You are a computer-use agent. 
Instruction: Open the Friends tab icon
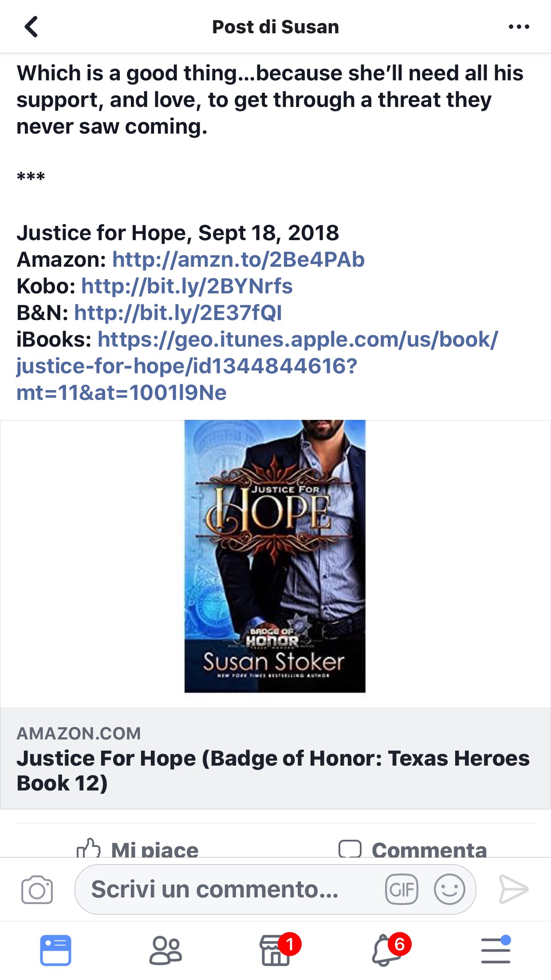point(165,950)
